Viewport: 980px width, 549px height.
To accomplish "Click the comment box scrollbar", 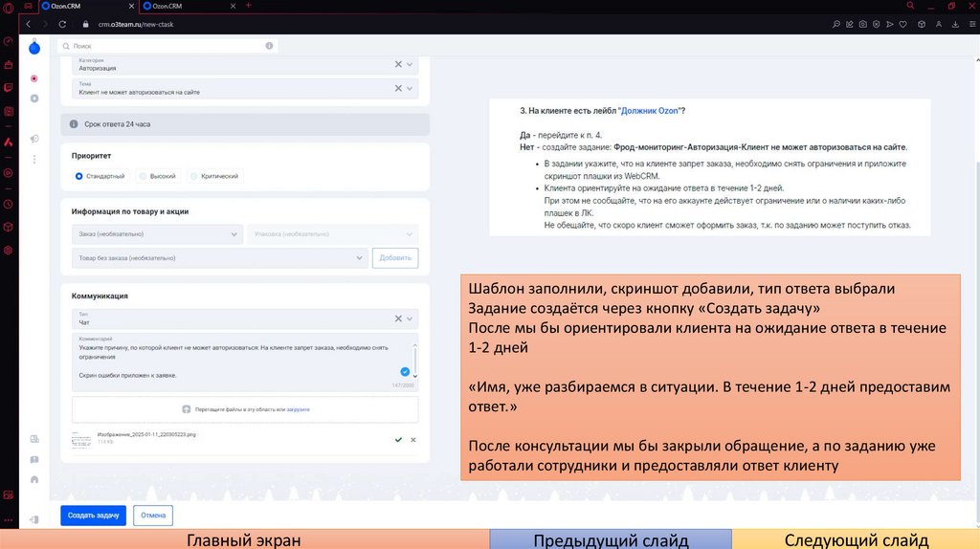I will [414, 361].
